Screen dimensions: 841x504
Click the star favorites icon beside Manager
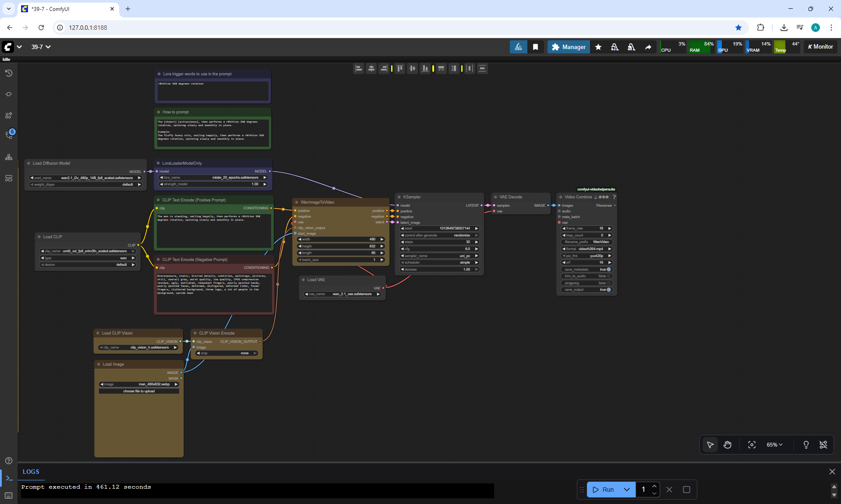click(x=598, y=47)
